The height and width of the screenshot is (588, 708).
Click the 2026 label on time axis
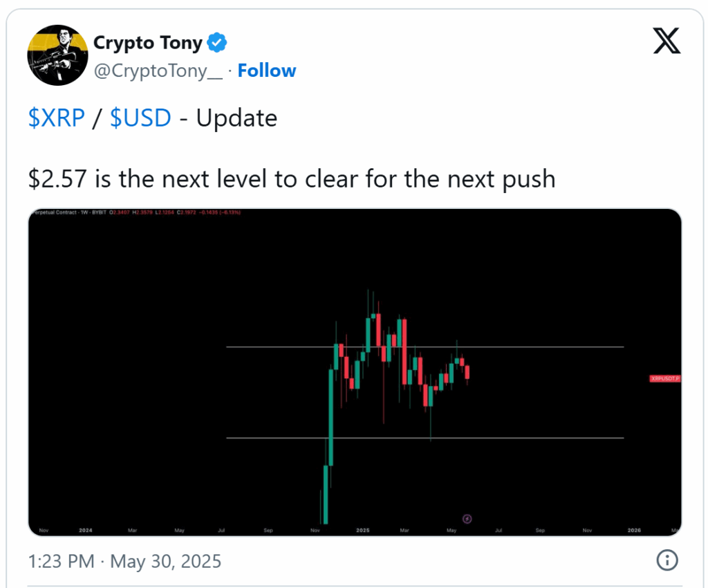pyautogui.click(x=634, y=530)
